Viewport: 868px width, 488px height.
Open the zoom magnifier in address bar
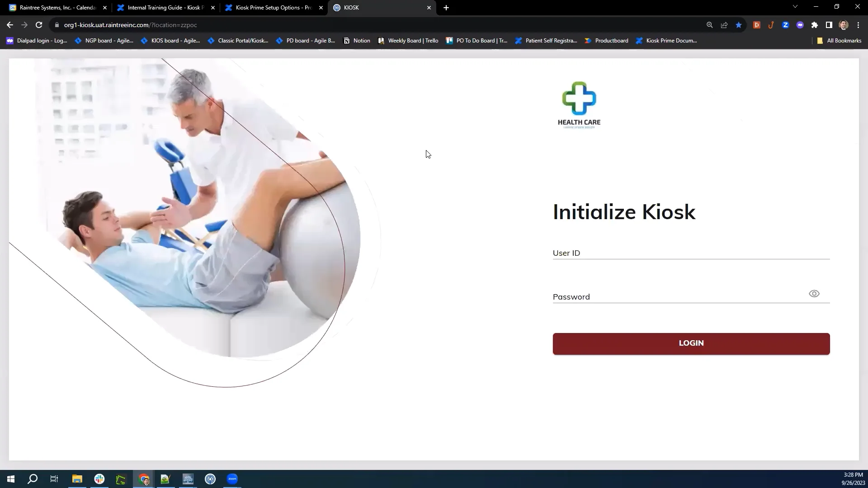709,25
